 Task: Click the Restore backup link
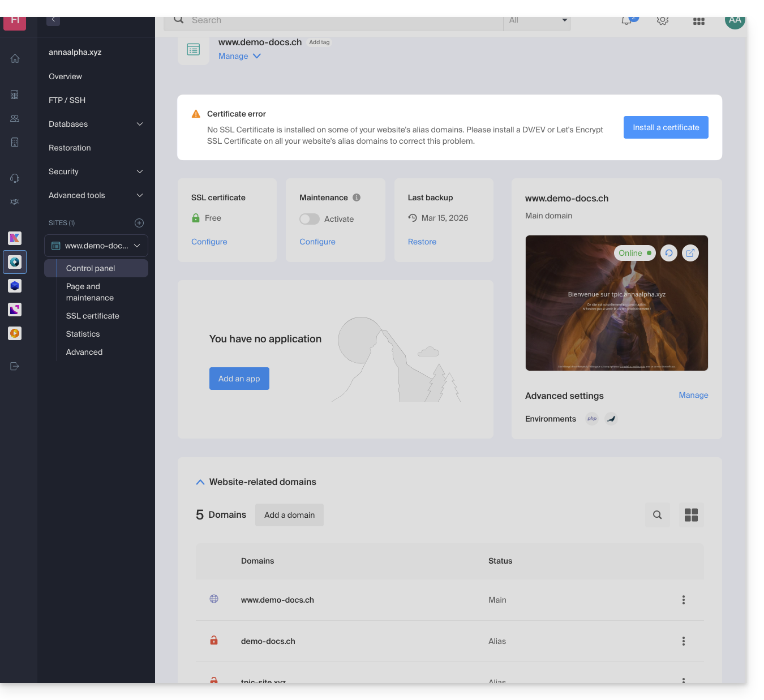pos(422,242)
